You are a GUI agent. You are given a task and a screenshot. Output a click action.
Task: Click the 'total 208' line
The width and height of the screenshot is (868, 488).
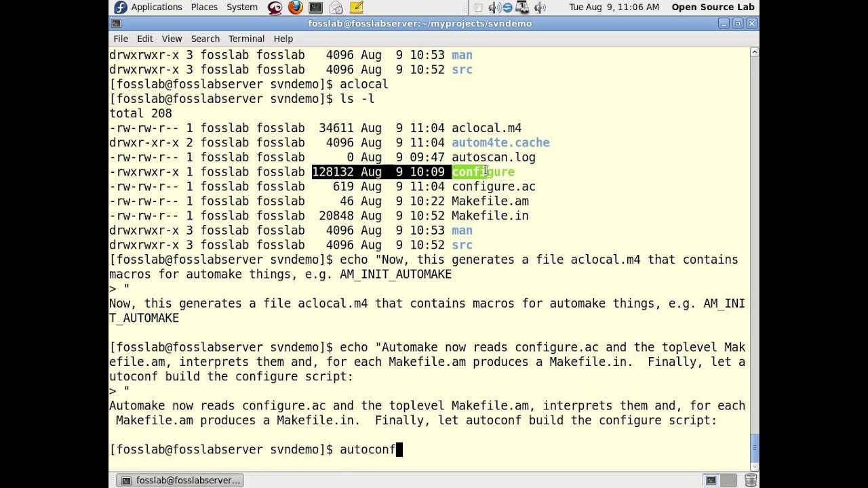[140, 113]
